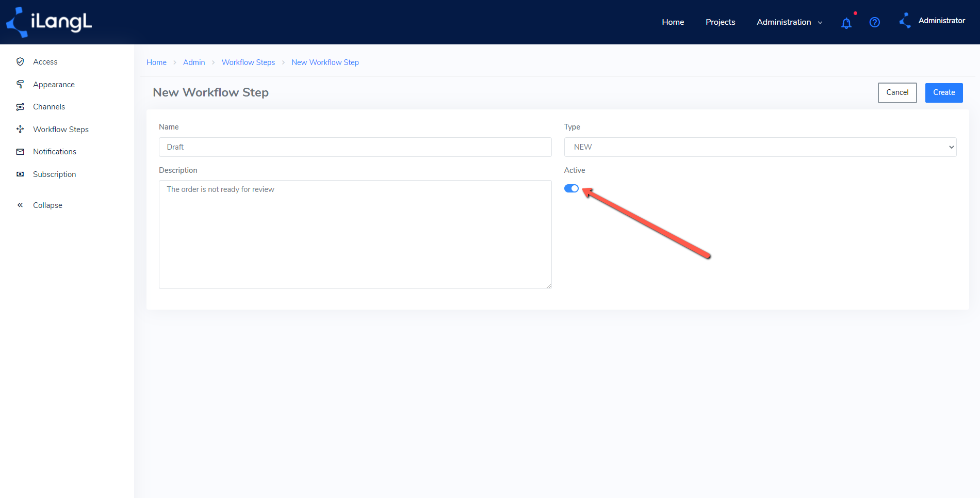Click the Cancel button

point(897,93)
